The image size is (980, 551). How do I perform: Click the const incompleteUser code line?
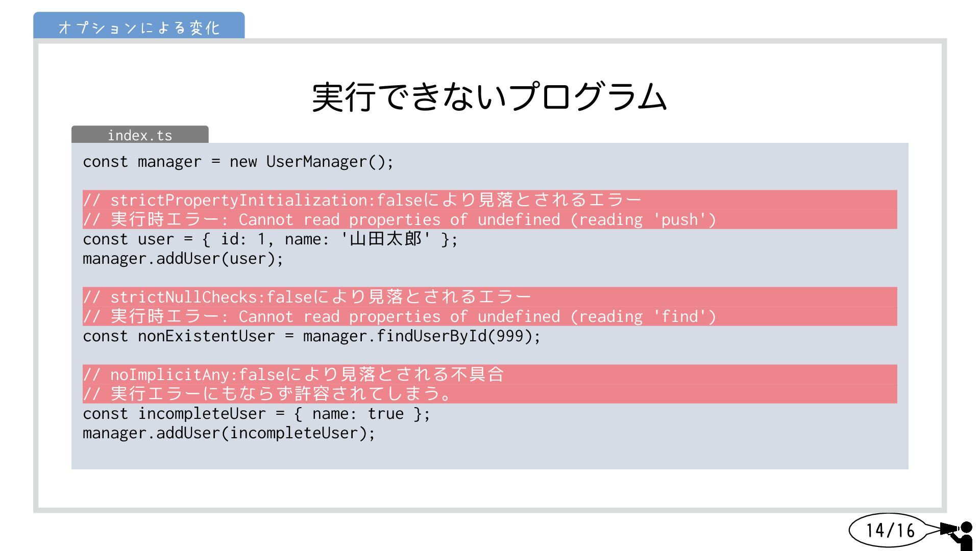point(256,414)
